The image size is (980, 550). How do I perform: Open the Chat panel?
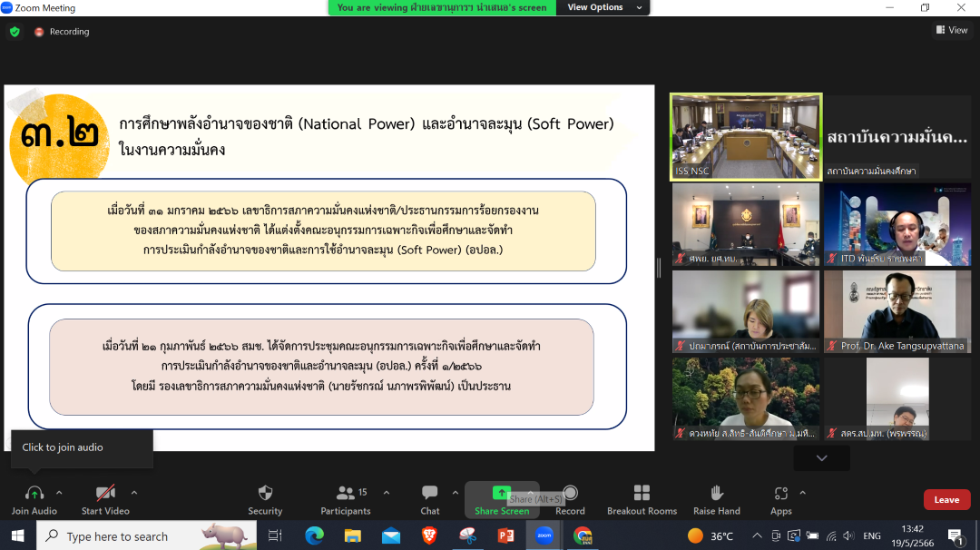click(430, 493)
